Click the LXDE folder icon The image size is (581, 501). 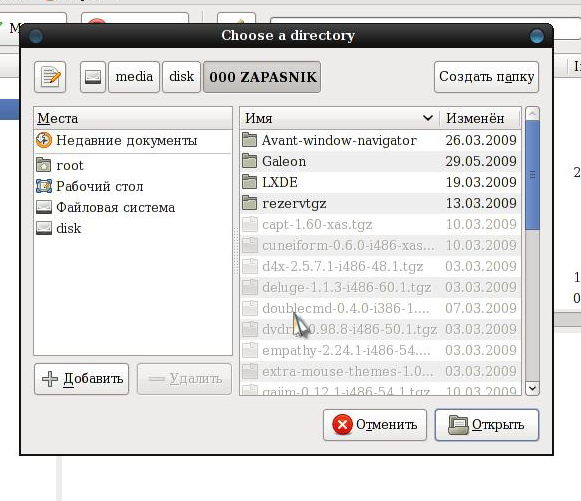coord(249,182)
